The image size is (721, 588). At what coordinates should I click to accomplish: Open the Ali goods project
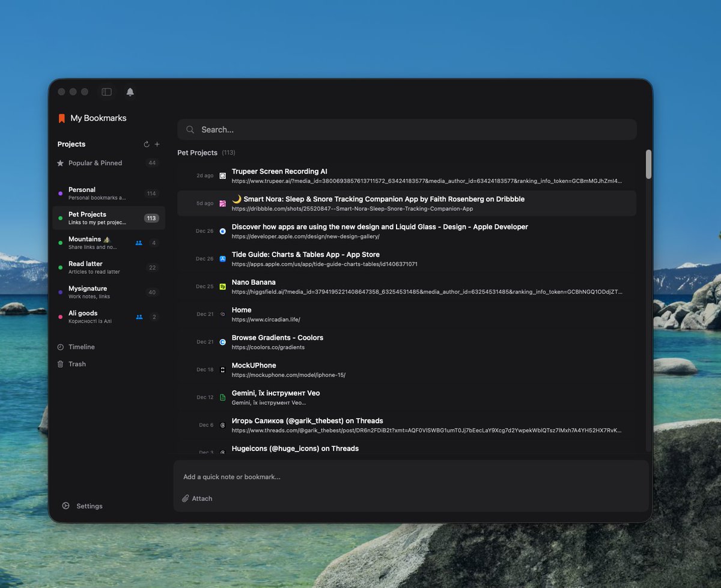coord(108,317)
